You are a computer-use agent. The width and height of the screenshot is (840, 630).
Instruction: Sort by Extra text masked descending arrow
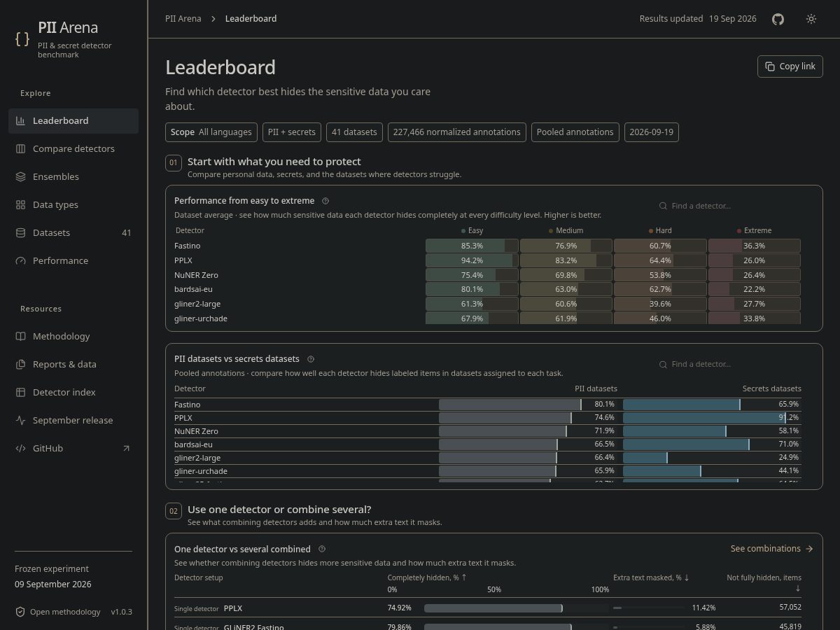pos(687,577)
